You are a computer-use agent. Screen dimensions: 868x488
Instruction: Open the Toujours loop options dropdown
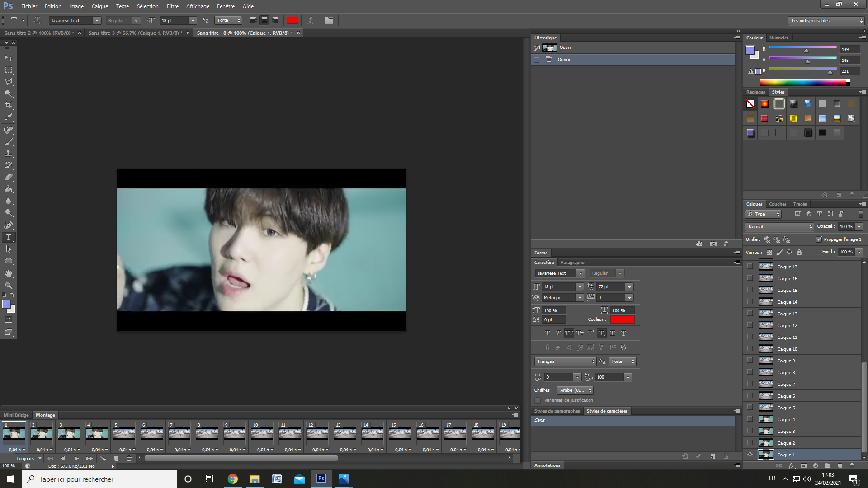(29, 458)
